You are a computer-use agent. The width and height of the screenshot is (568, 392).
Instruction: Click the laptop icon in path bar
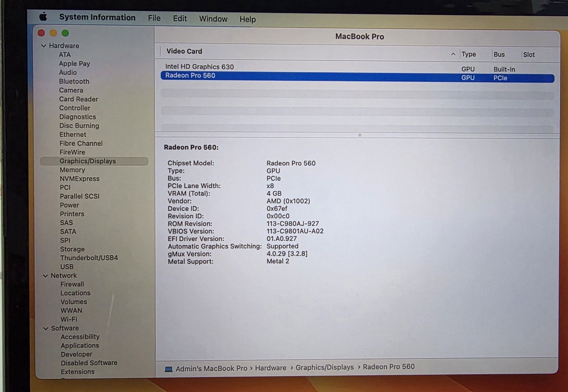[169, 369]
